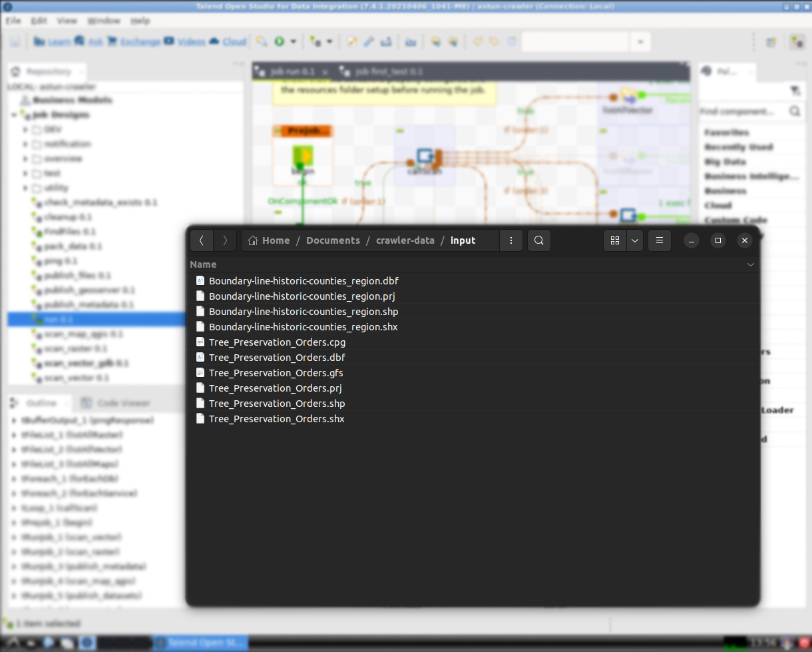Expand the DEV folder in Repository
The height and width of the screenshot is (652, 812).
tap(26, 129)
